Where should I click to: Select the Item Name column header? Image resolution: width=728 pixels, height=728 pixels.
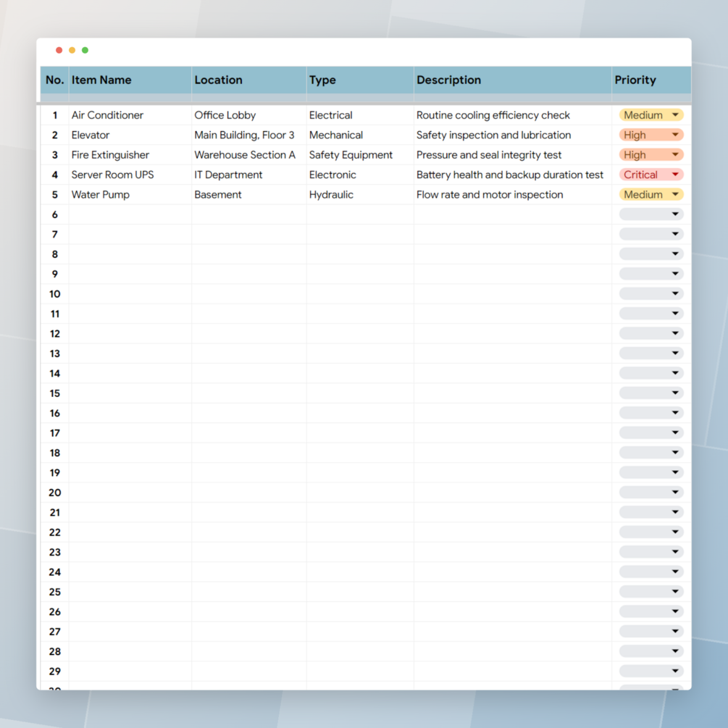[130, 80]
